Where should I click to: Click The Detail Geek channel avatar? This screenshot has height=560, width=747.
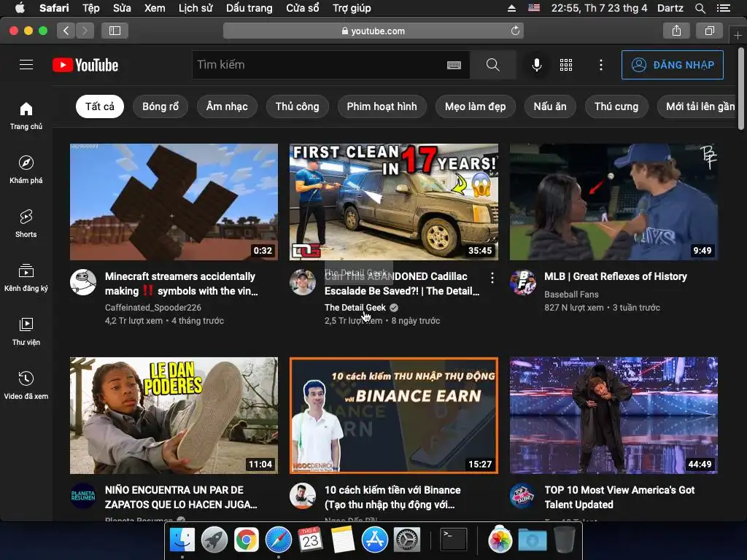303,282
